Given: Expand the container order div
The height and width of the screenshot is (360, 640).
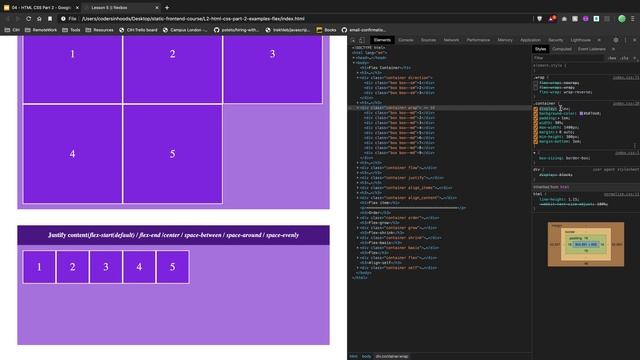Looking at the screenshot, I should 358,218.
